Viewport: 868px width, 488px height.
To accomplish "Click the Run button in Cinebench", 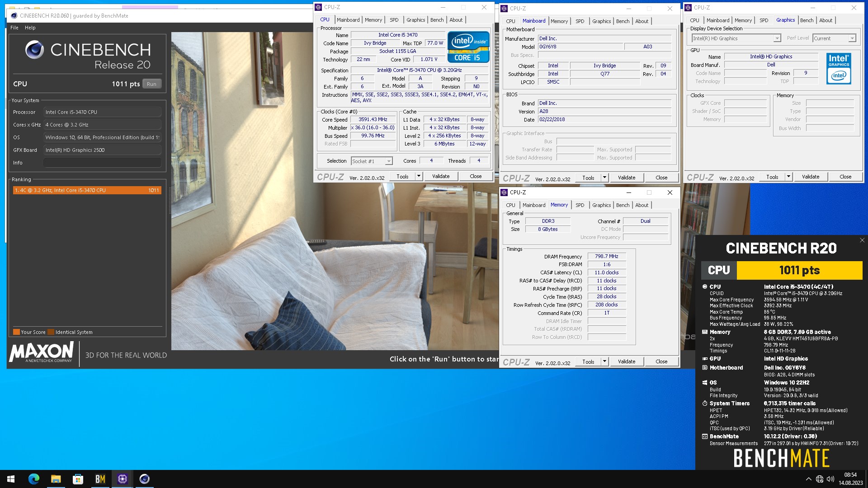I will (x=151, y=84).
